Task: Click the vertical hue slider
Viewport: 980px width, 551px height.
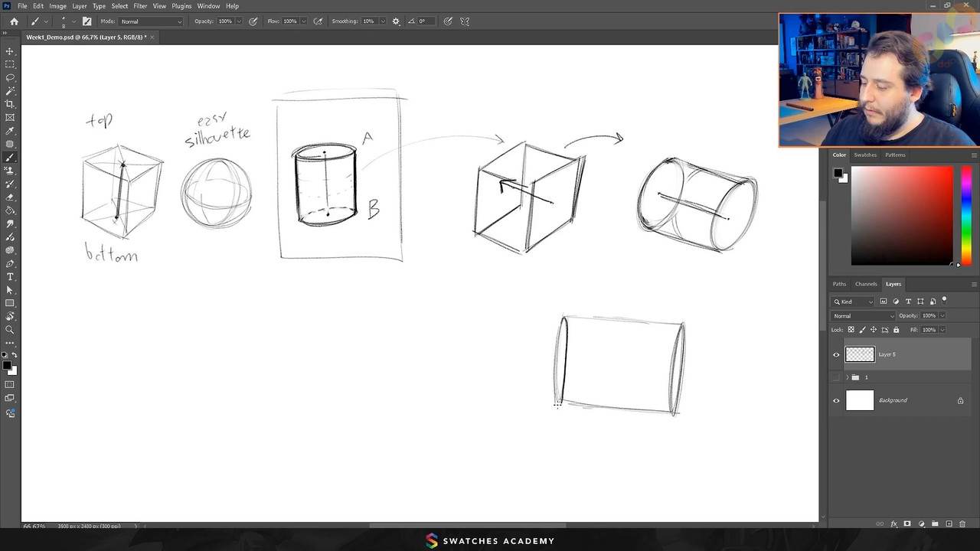Action: click(x=965, y=216)
